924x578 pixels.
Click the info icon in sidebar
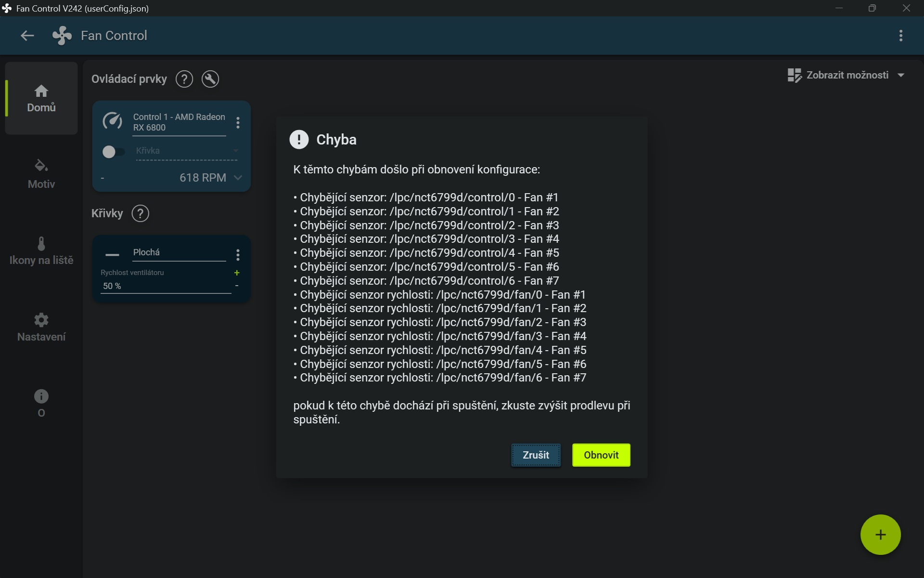point(41,396)
